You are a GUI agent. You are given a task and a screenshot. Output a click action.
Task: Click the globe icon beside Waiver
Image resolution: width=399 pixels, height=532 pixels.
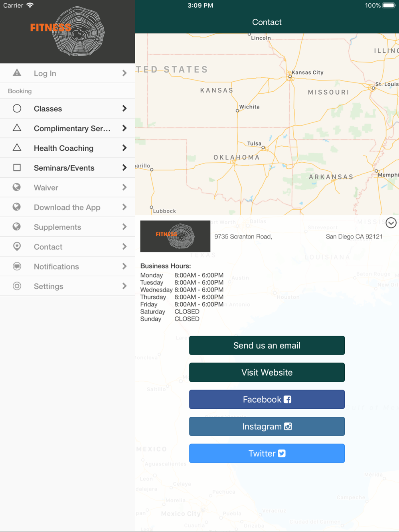[x=17, y=187]
